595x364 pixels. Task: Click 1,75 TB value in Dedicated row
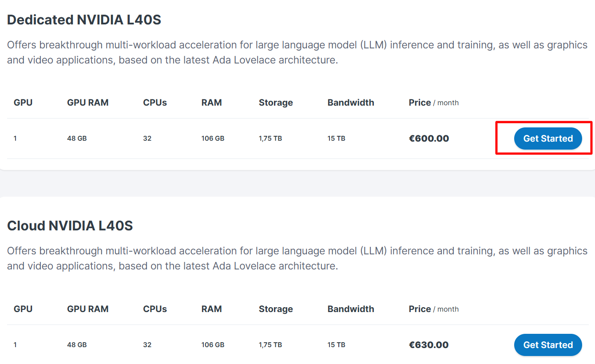pos(270,138)
